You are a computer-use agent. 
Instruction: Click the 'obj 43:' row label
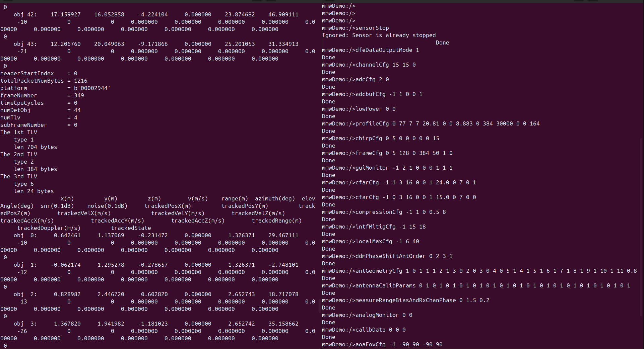25,44
